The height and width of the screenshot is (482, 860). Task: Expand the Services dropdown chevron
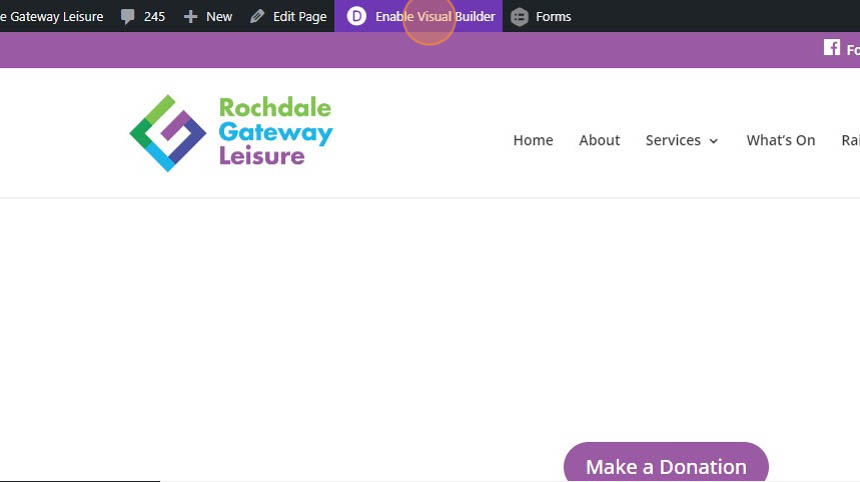coord(714,141)
